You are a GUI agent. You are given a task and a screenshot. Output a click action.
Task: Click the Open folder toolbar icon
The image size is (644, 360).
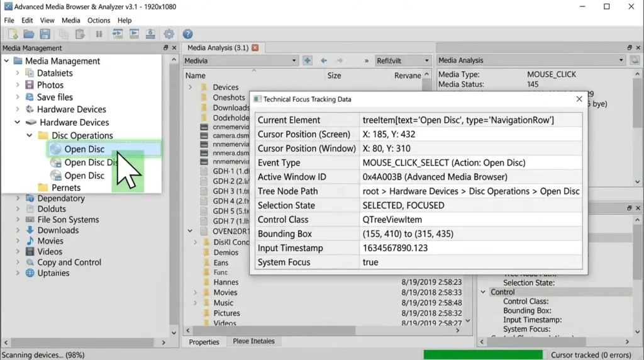click(x=29, y=34)
